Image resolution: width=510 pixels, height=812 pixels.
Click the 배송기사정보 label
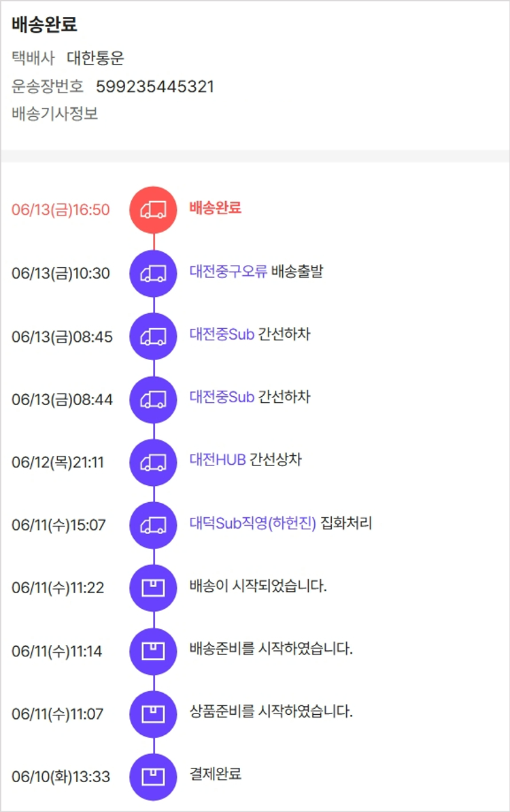[x=54, y=113]
